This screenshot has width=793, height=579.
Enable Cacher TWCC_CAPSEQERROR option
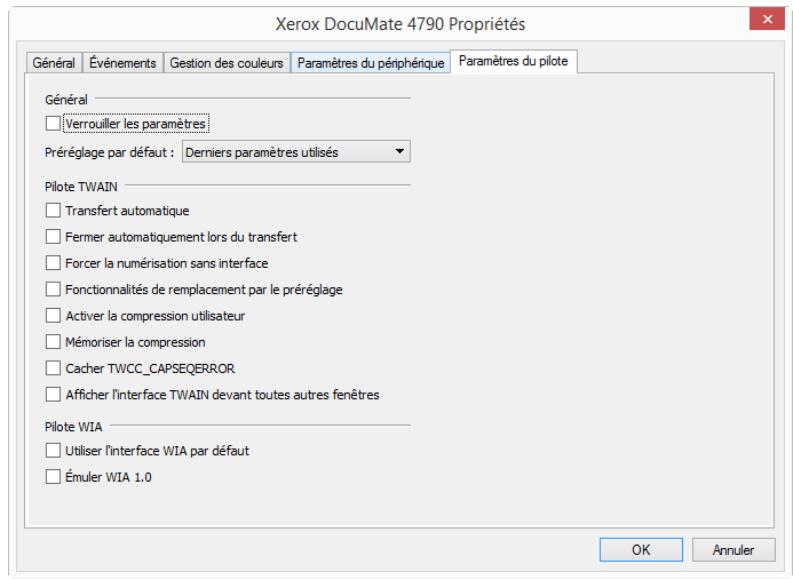click(x=53, y=368)
